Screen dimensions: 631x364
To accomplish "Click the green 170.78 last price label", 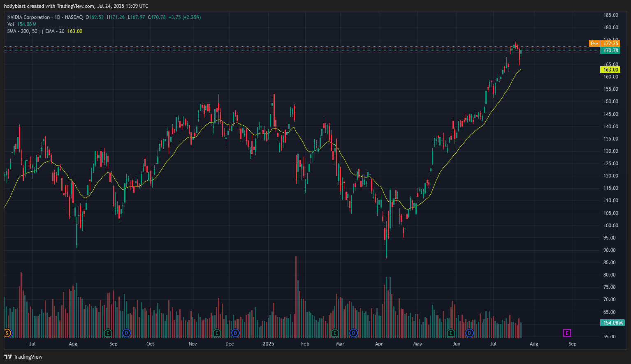I will point(610,51).
